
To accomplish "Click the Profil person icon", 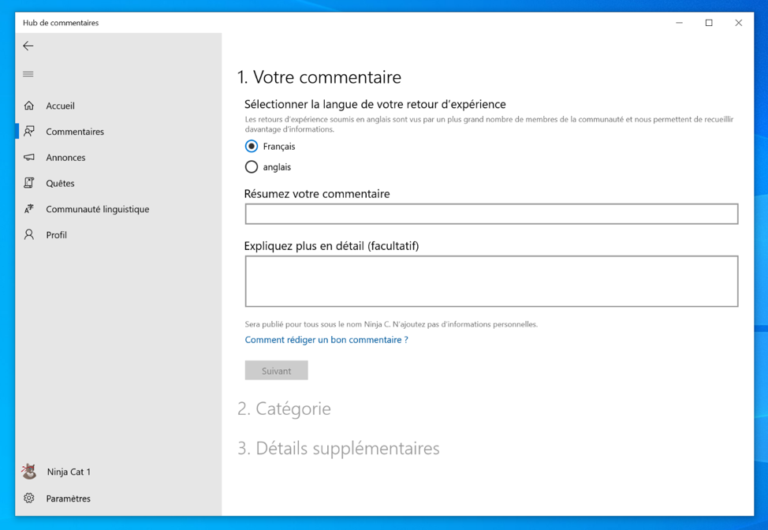I will 29,235.
